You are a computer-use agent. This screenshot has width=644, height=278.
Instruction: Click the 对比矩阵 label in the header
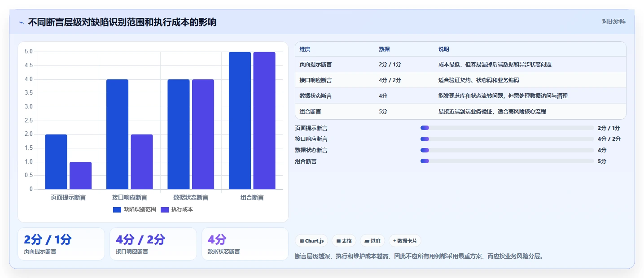pos(613,22)
